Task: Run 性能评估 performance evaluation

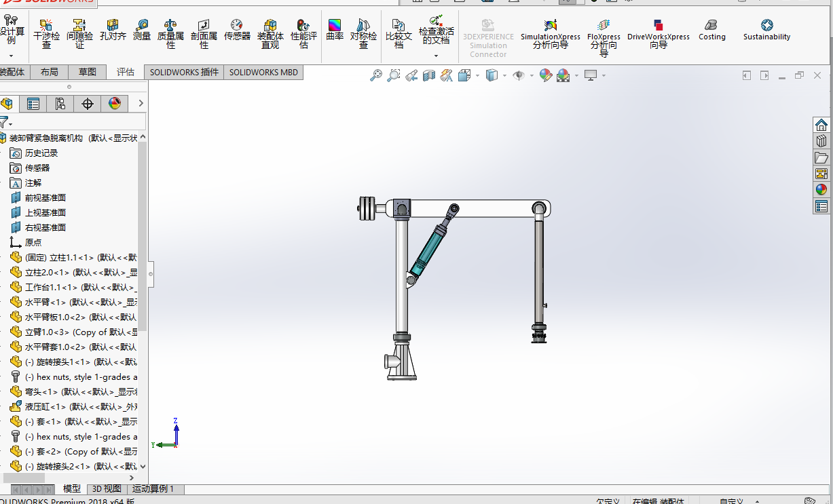Action: [303, 34]
